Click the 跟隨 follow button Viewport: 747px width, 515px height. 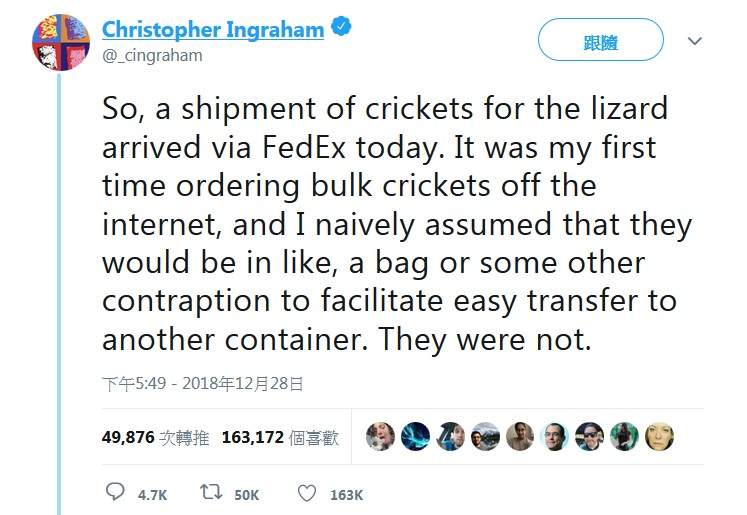pos(600,40)
